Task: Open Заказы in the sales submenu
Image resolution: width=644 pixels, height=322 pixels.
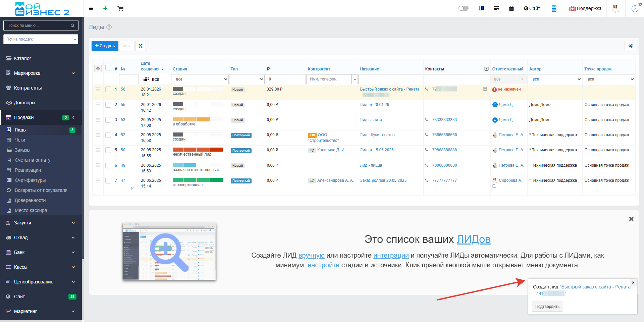Action: 22,150
